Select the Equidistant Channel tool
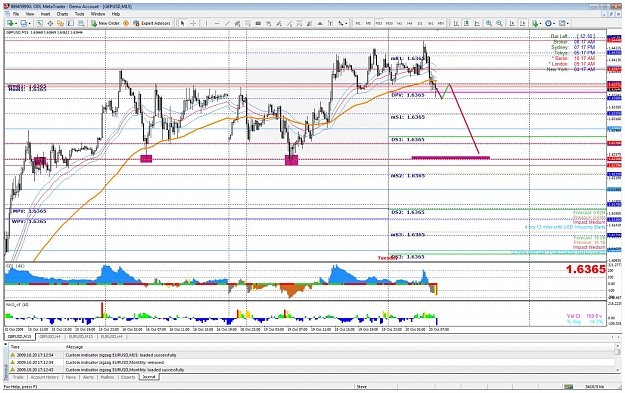The height and width of the screenshot is (393, 625). point(238,23)
